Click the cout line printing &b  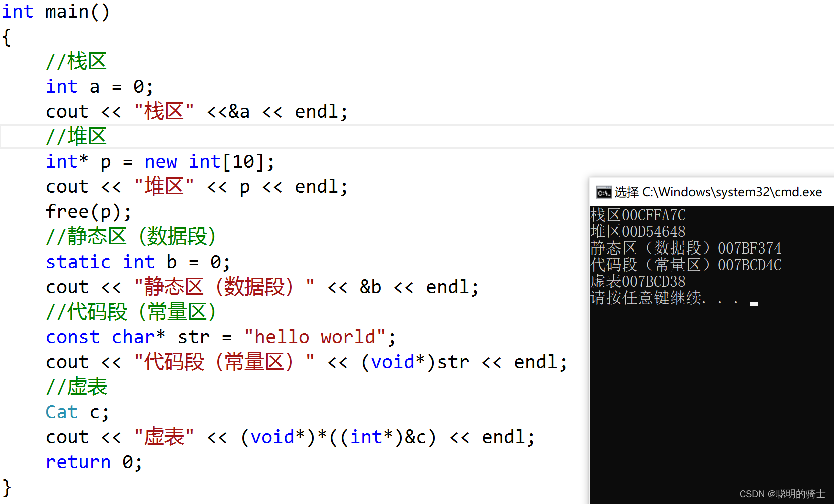262,287
